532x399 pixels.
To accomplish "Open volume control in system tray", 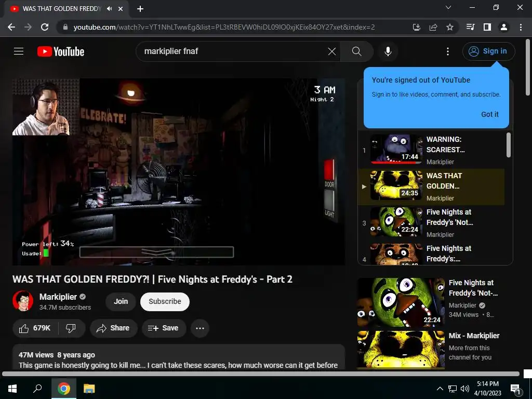I will 465,389.
